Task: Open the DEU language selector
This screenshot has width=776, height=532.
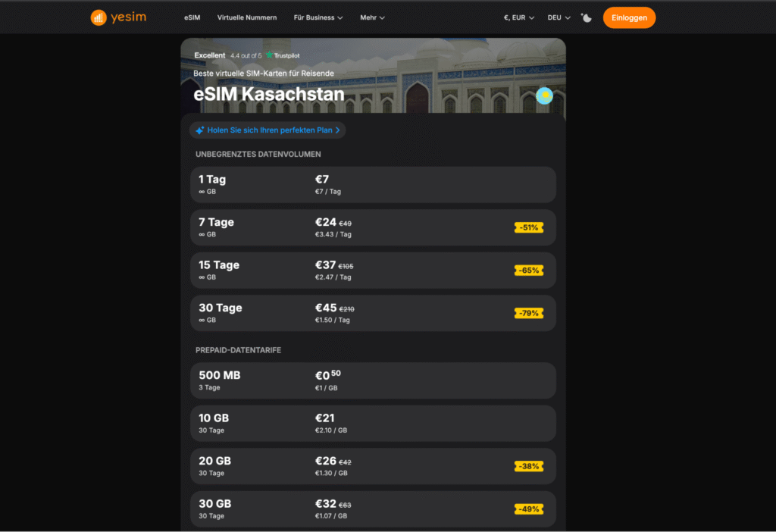Action: (x=558, y=17)
